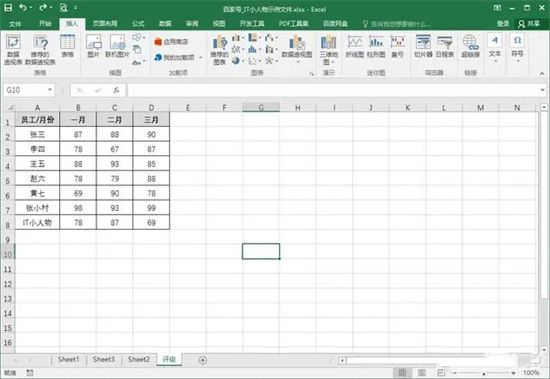Viewport: 550px width, 379px height.
Task: Customize Quick Access Toolbar dropdown
Action: [76, 7]
